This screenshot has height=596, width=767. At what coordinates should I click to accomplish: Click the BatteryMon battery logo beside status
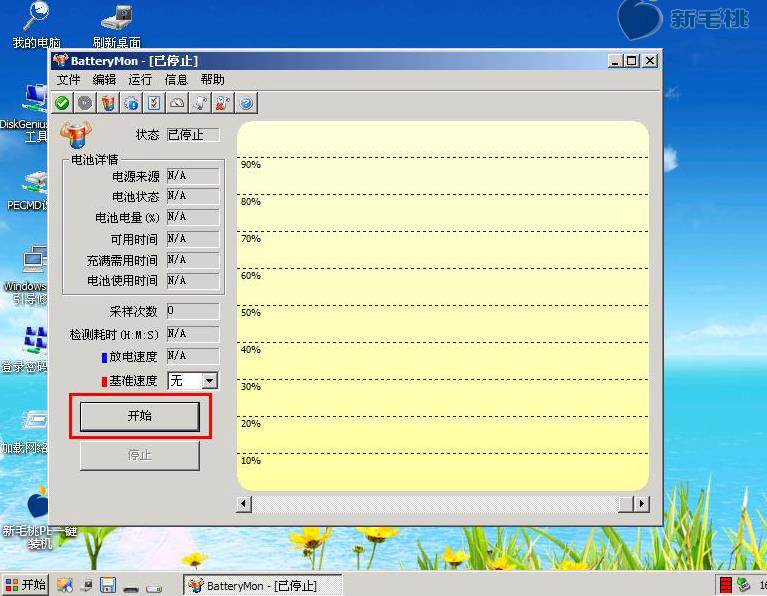pos(76,134)
